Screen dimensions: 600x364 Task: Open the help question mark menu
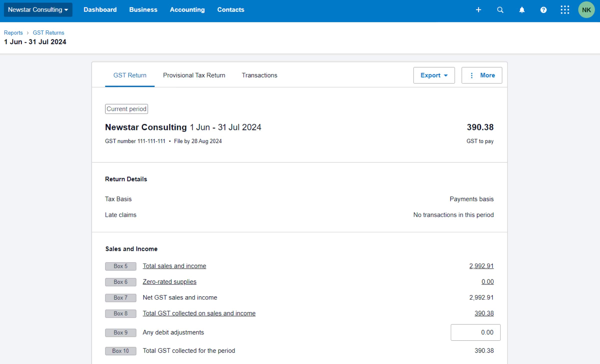543,9
